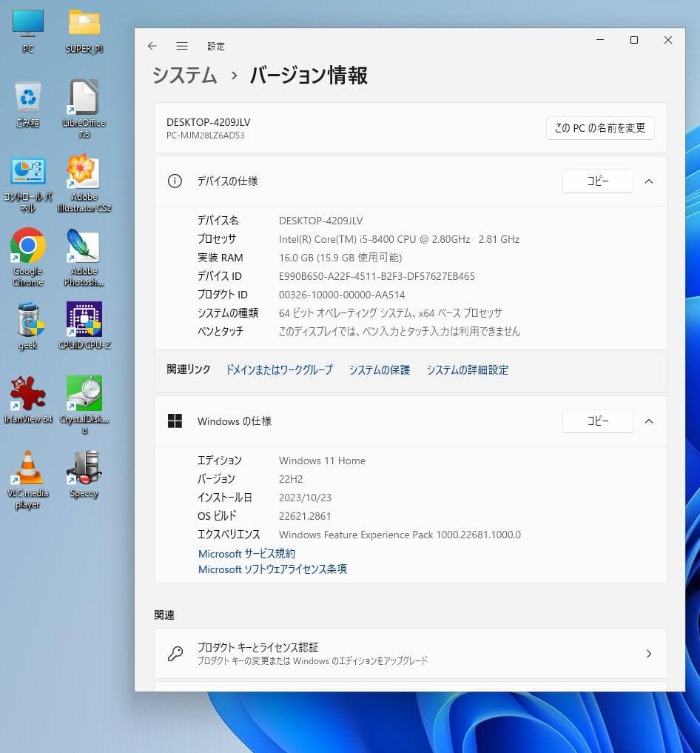Open the Settings navigation menu
This screenshot has height=753, width=700.
pyautogui.click(x=182, y=45)
